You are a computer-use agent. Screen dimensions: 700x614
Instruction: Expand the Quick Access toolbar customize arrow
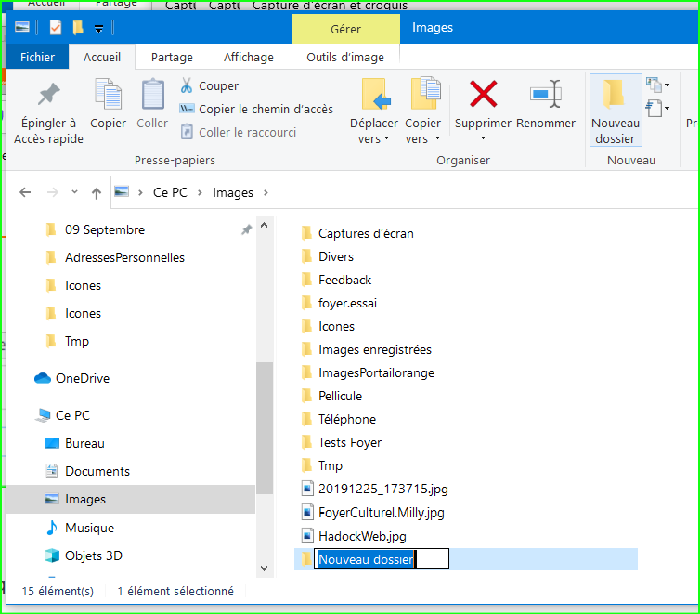click(98, 28)
